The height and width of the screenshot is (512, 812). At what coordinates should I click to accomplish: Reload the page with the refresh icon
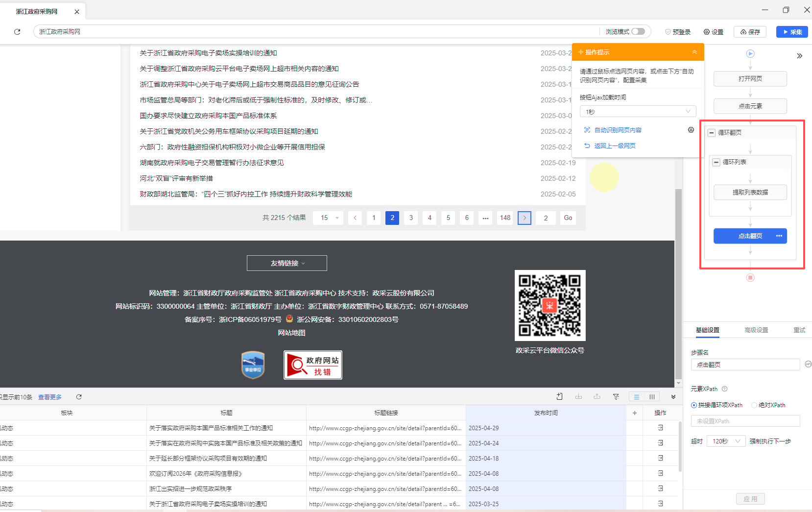click(x=17, y=32)
